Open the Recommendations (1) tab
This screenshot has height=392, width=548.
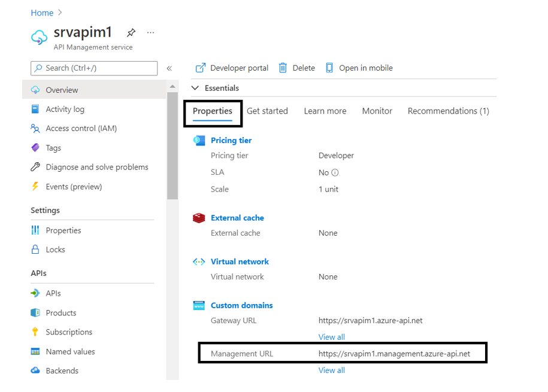[449, 111]
